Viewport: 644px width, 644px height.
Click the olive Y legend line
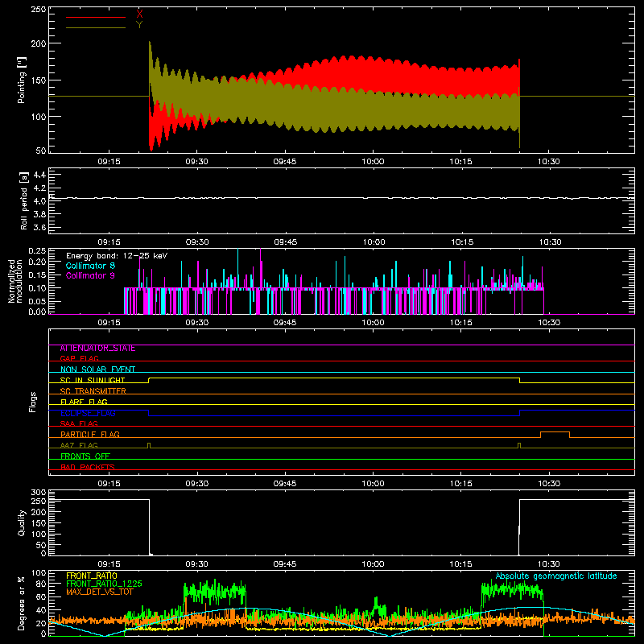pyautogui.click(x=96, y=27)
